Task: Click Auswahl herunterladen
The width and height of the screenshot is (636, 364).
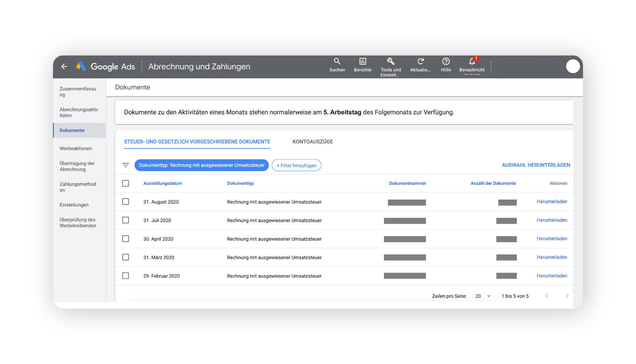Action: pyautogui.click(x=536, y=165)
